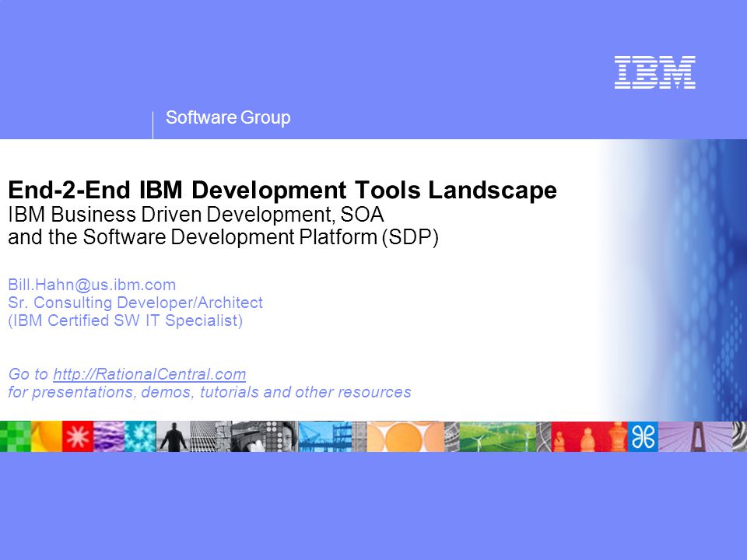Click the red chess pieces image
The height and width of the screenshot is (560, 747).
click(x=589, y=436)
